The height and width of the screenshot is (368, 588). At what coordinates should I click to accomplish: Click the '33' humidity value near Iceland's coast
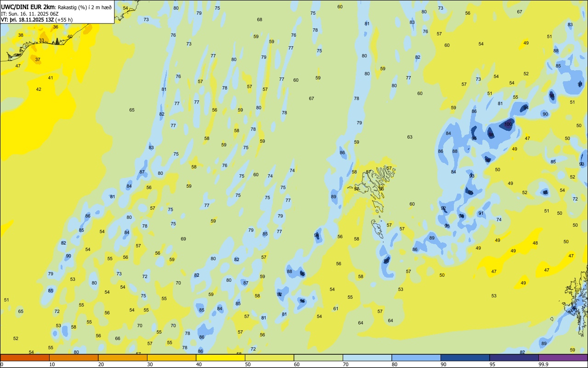41,40
